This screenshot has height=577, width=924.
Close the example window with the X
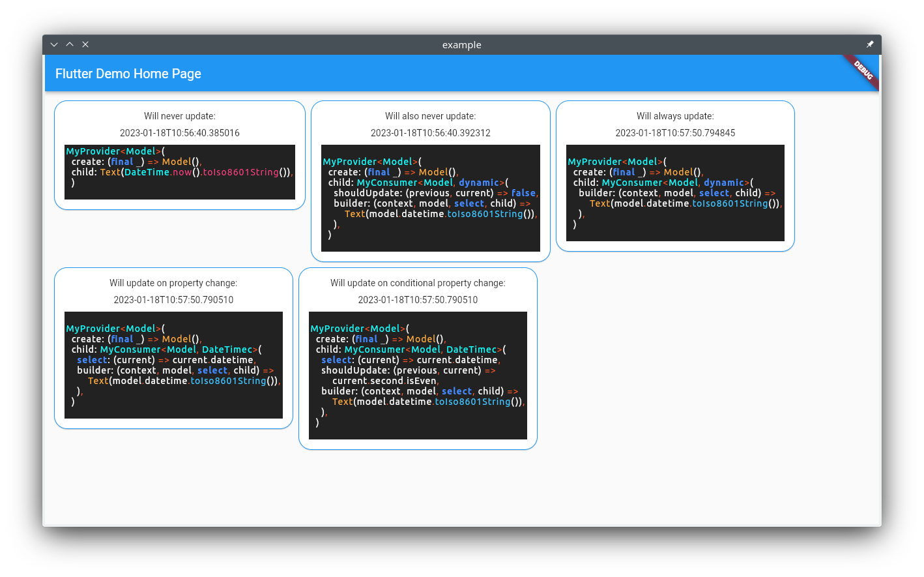click(85, 44)
